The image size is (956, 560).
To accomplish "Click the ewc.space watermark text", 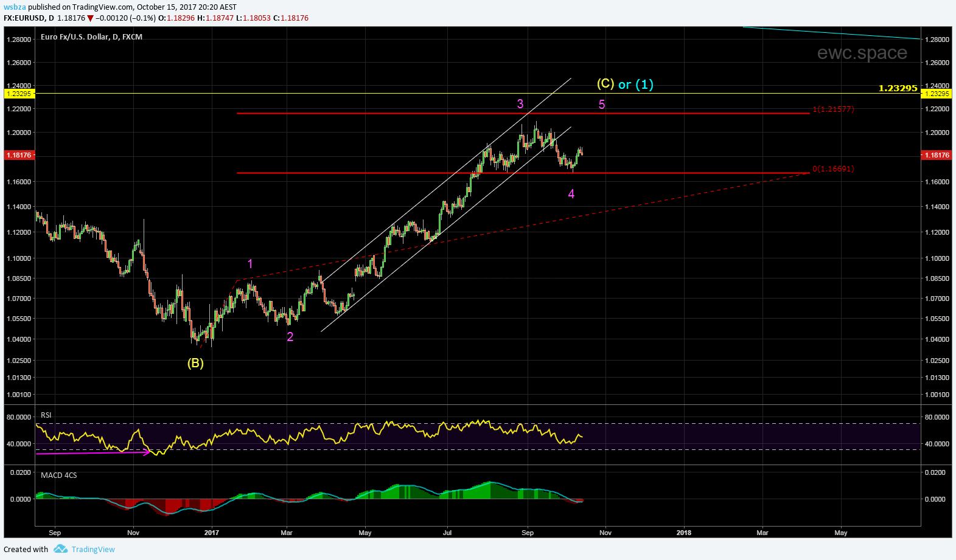I will [862, 53].
